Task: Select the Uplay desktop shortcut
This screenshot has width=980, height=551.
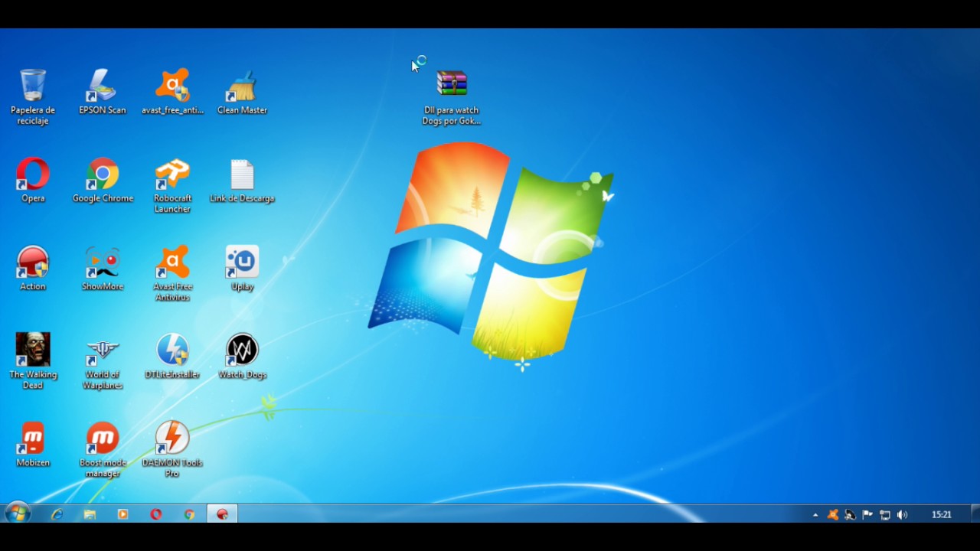Action: (x=242, y=268)
